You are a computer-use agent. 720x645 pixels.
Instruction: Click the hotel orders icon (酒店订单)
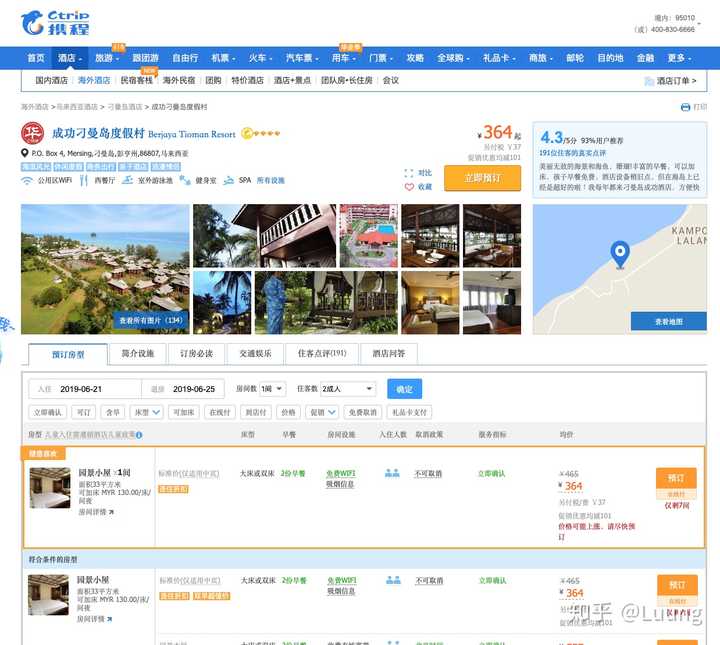[649, 81]
